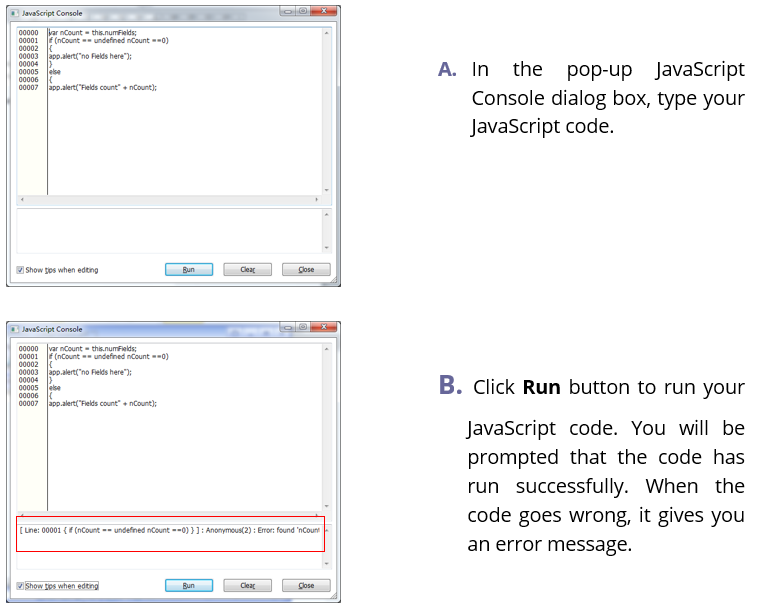Click Run in the lower JavaScript Console
The image size is (763, 611).
(189, 586)
